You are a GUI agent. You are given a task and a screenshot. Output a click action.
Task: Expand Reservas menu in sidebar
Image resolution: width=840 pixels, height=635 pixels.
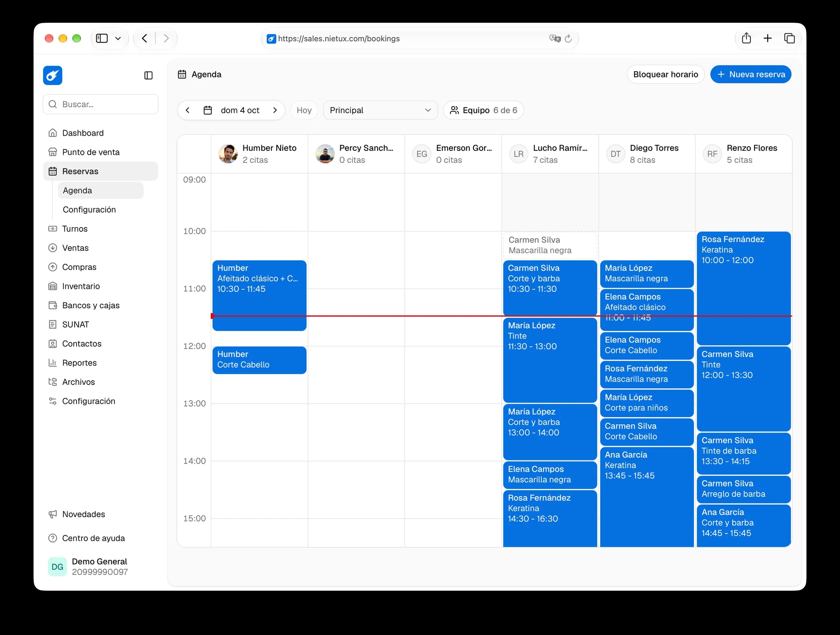point(101,171)
